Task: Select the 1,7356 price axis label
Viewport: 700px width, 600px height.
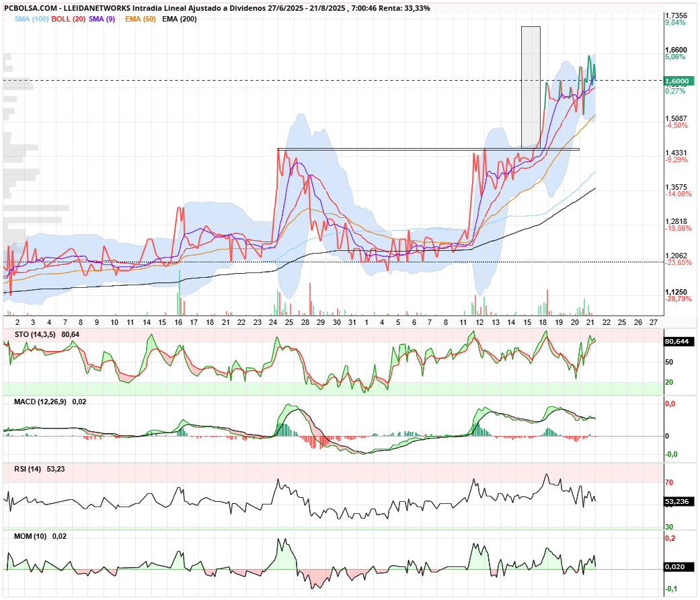Action: pyautogui.click(x=676, y=15)
